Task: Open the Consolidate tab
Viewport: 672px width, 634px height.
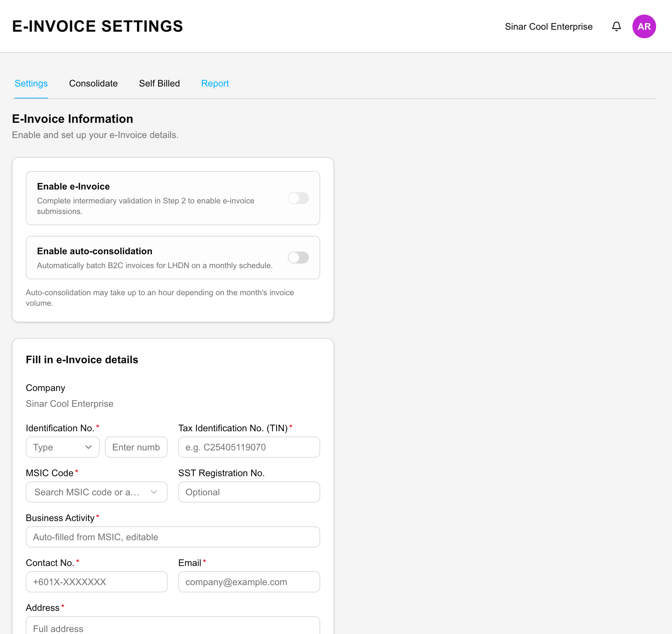Action: tap(93, 84)
